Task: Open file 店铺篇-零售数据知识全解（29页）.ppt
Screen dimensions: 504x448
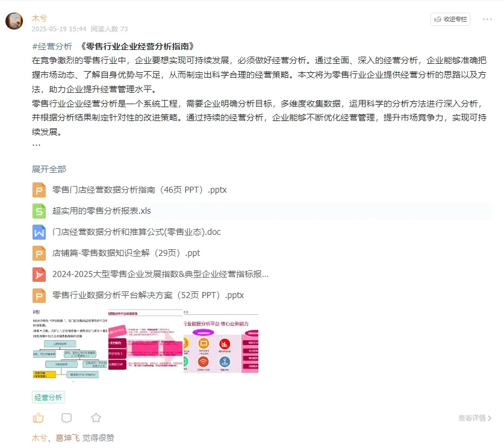Action: point(126,254)
